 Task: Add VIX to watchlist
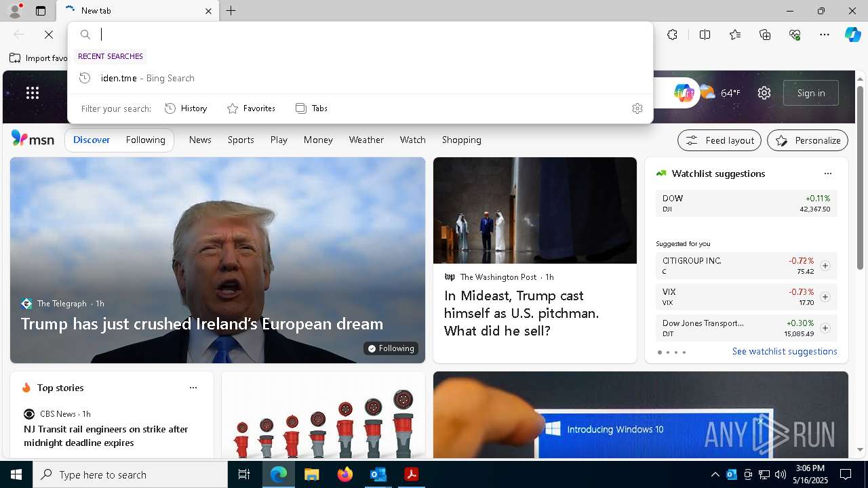(x=825, y=297)
